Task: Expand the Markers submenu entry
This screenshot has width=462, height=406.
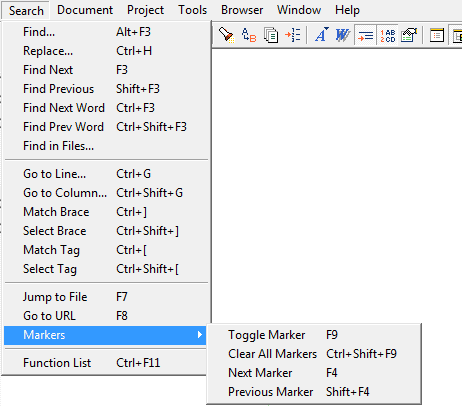Action: click(105, 335)
